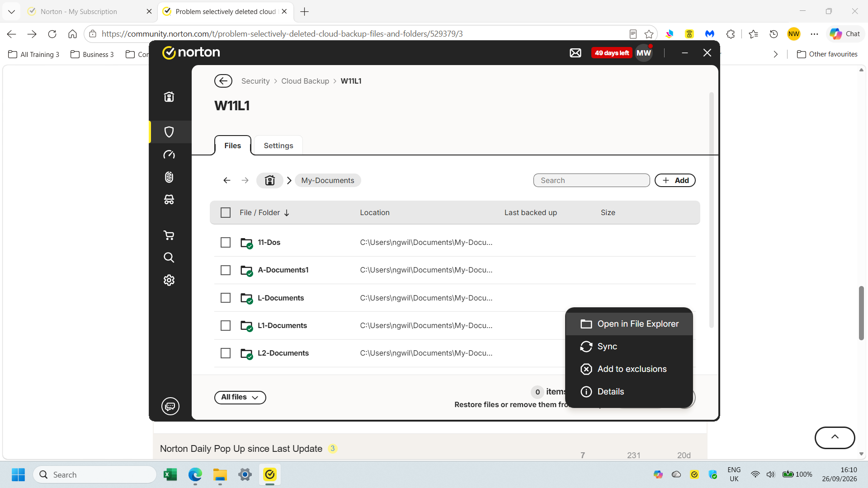Switch to the Settings tab
The image size is (868, 488).
click(x=278, y=145)
